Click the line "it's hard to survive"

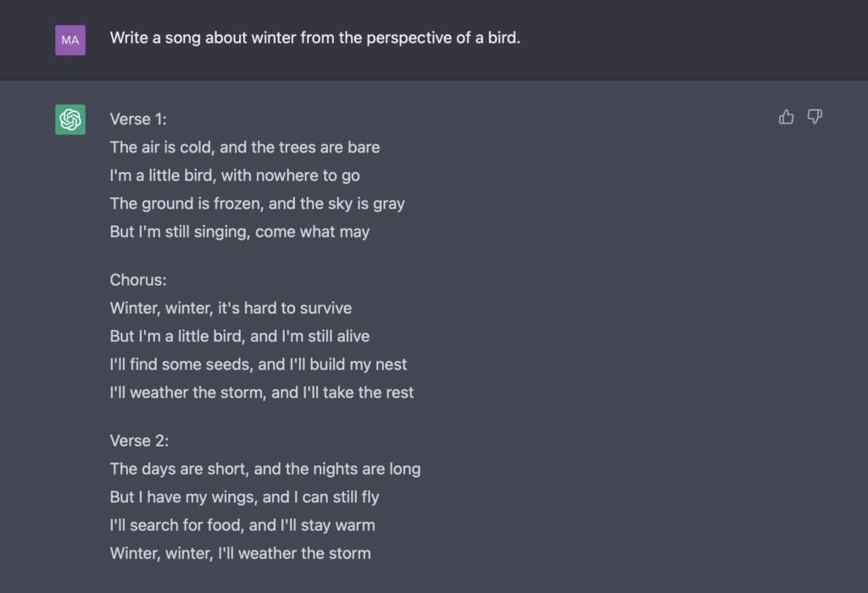pos(231,308)
